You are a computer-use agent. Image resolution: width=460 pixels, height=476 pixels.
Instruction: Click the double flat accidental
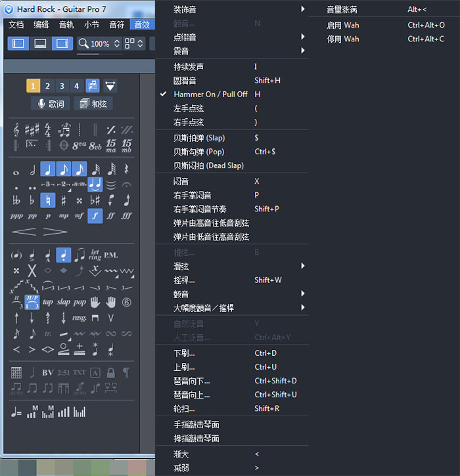coord(16,200)
